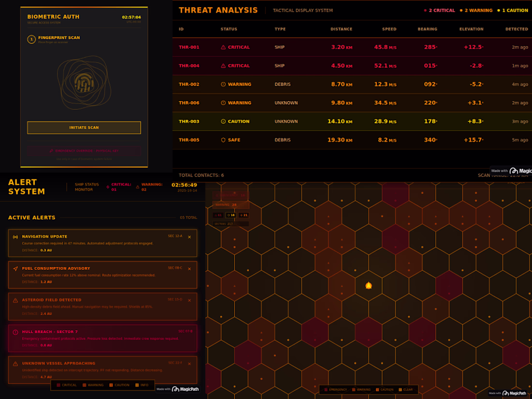Click warning circle icon in THR-002 row
The width and height of the screenshot is (532, 399).
click(x=223, y=85)
